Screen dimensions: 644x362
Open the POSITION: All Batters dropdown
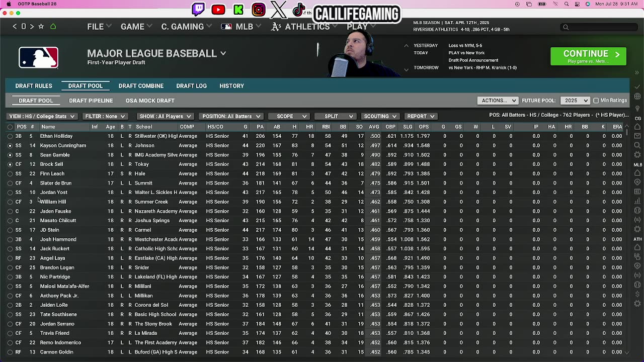pos(231,116)
